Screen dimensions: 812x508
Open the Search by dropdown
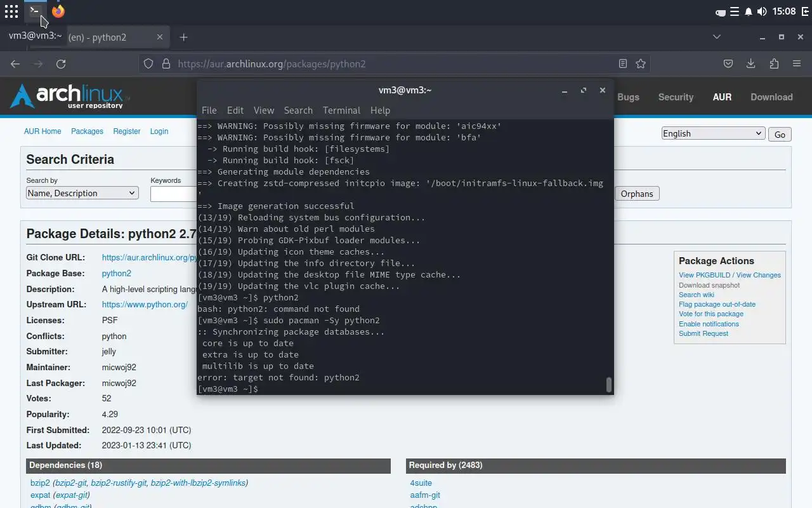[82, 193]
